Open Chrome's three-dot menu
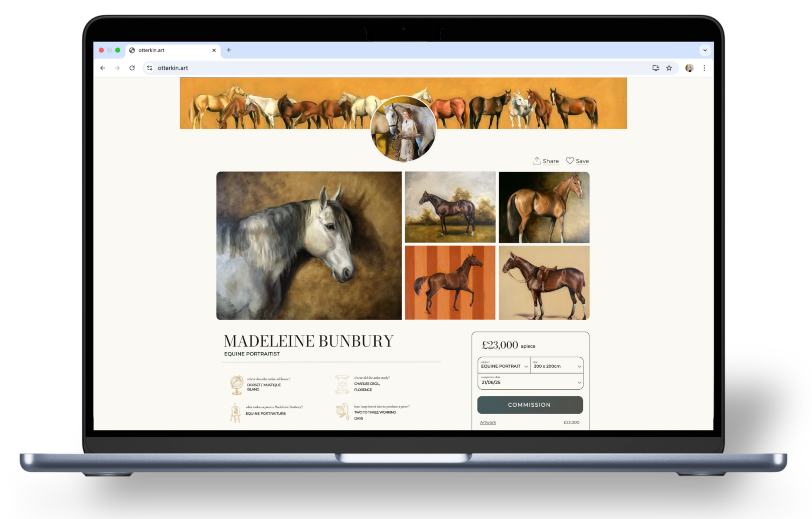This screenshot has width=812, height=519. (704, 68)
